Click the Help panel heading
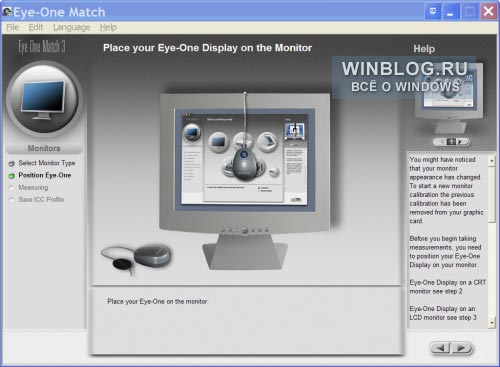 [424, 49]
